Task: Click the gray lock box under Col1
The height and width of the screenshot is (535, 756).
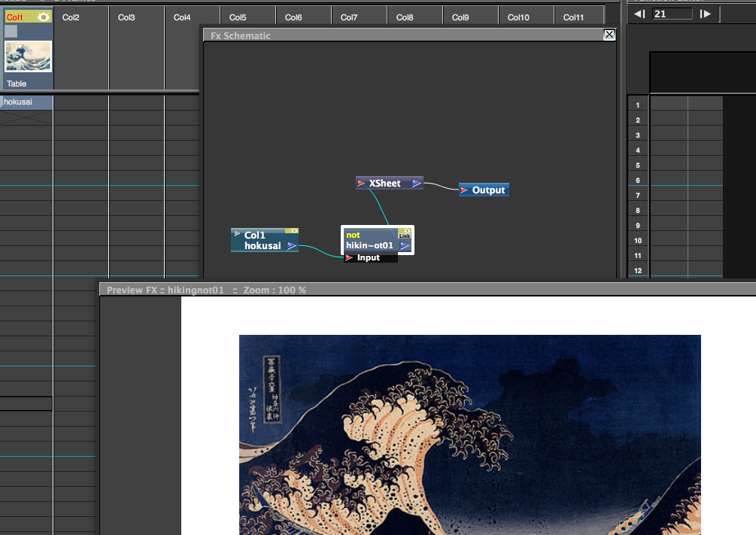Action: [x=11, y=31]
